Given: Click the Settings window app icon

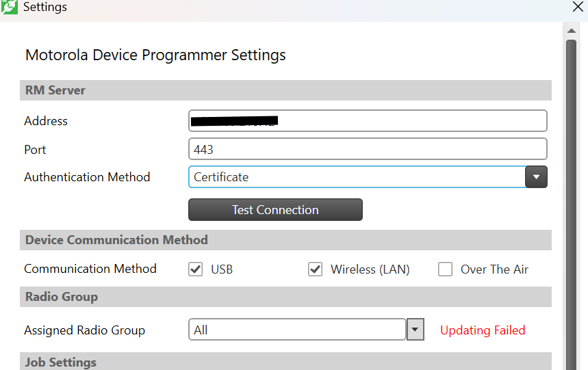Looking at the screenshot, I should 9,7.
